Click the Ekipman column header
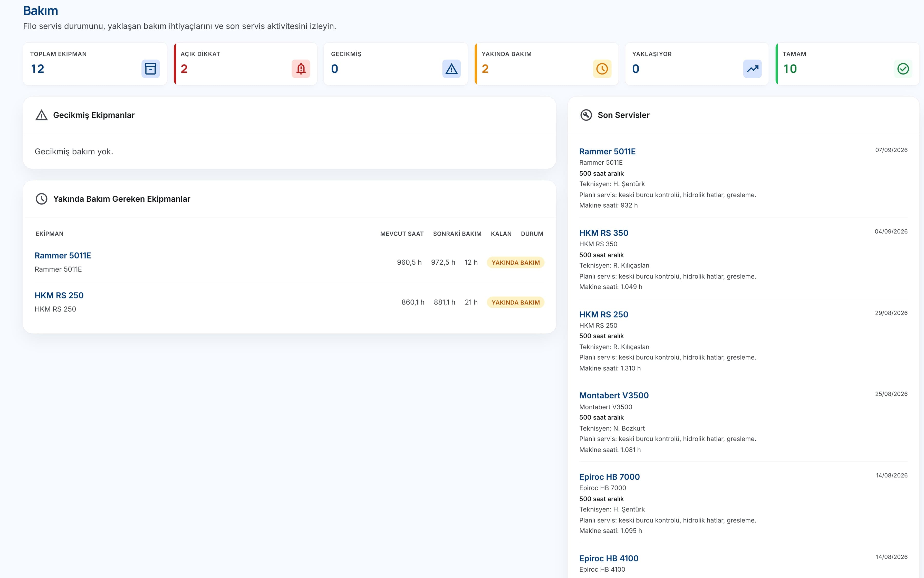Viewport: 924px width, 578px height. 50,234
